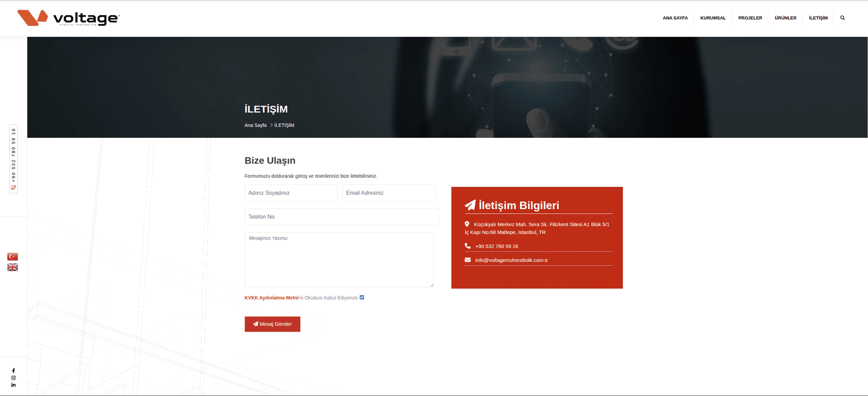The width and height of the screenshot is (868, 396).
Task: Click the phone handset icon in contact card
Action: pyautogui.click(x=467, y=246)
